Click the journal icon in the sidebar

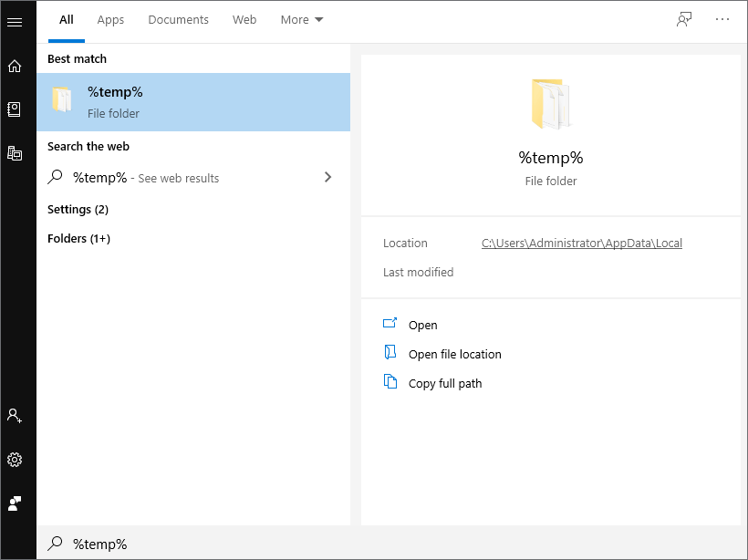tap(16, 109)
